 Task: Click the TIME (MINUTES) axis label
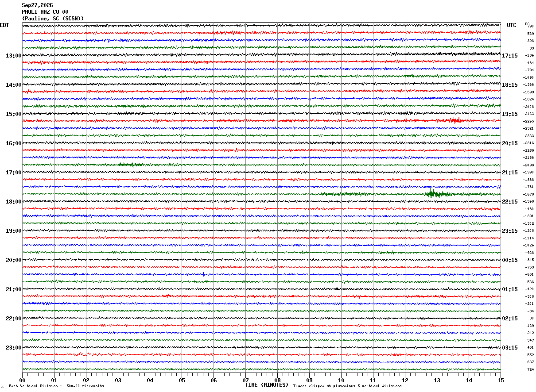267,385
